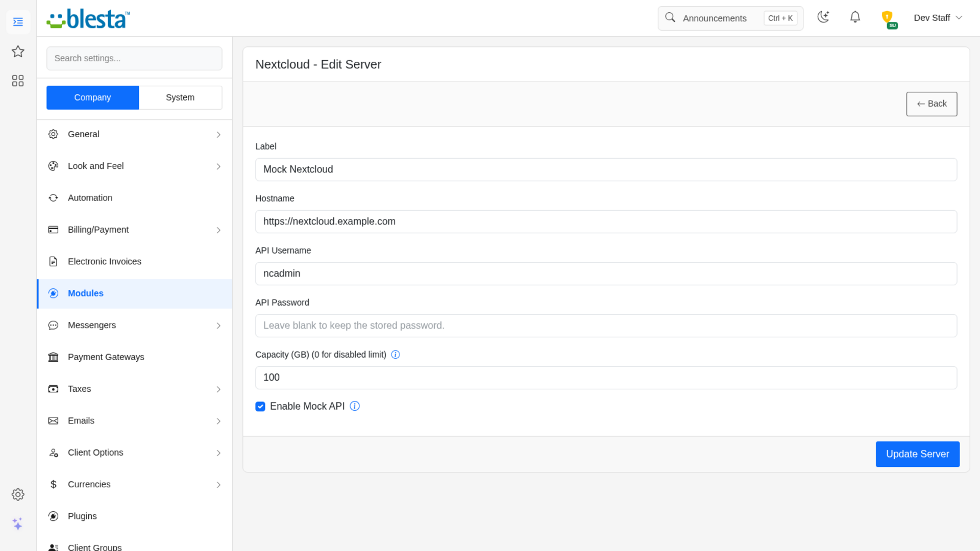
Task: Expand the Currencies chevron
Action: [x=218, y=485]
